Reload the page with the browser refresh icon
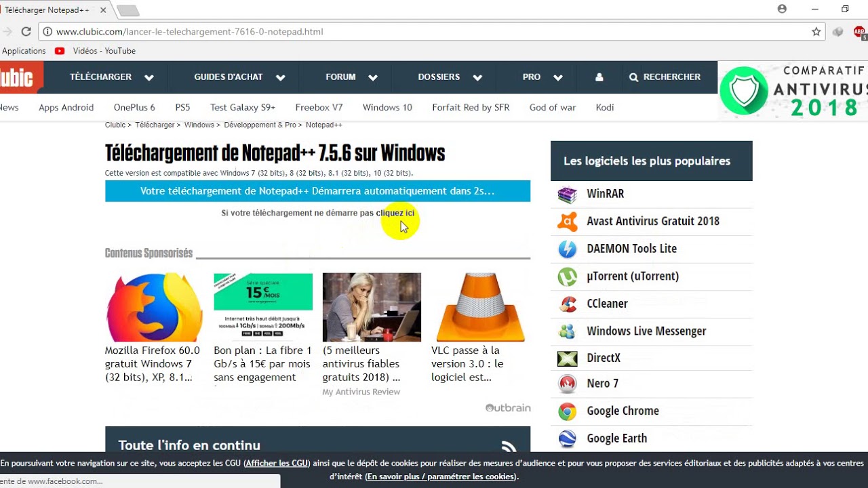 click(26, 31)
